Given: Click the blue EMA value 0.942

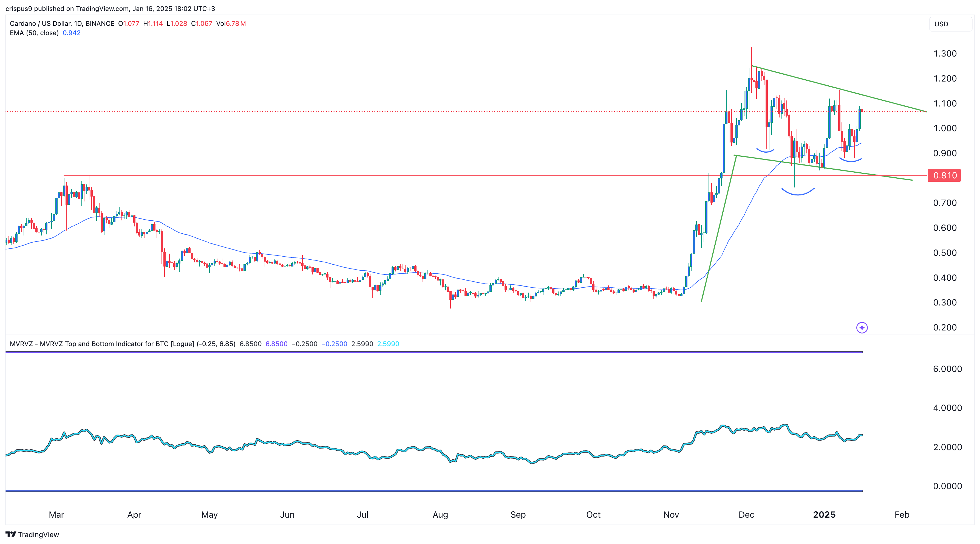Looking at the screenshot, I should tap(72, 33).
